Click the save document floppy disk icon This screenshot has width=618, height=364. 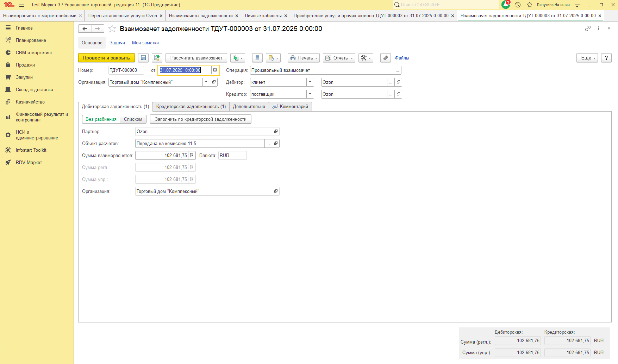[x=143, y=58]
